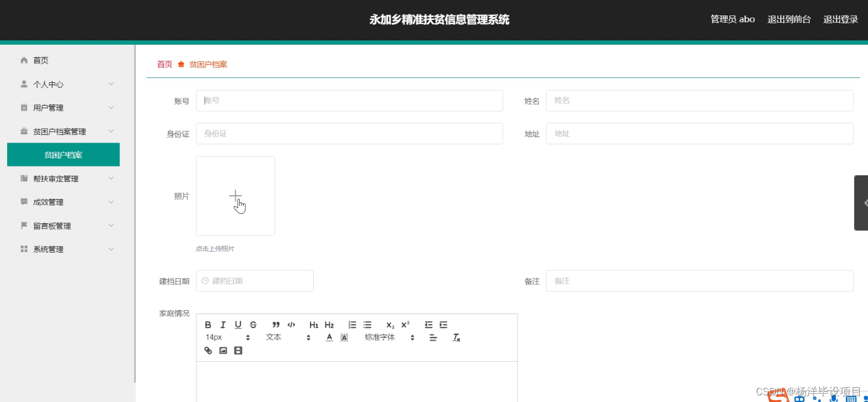The image size is (868, 402).
Task: Select the 贫困户档案 submenu item
Action: [x=64, y=155]
